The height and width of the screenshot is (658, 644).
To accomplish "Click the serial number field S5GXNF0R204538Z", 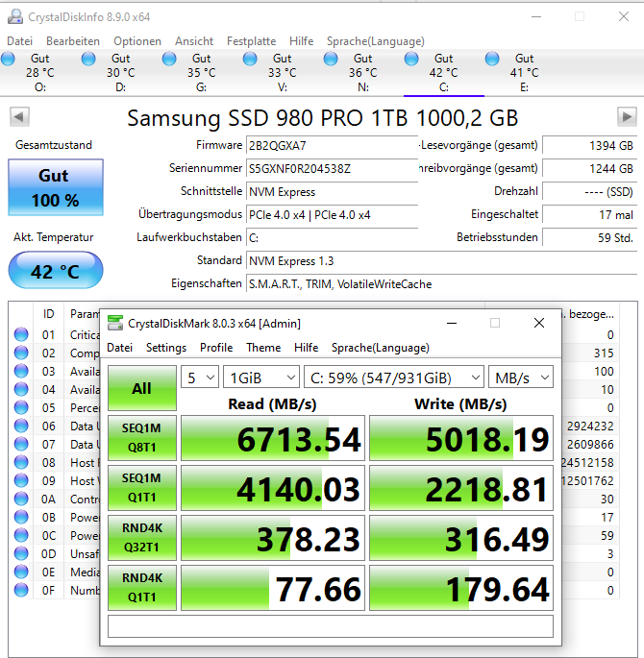I will point(332,168).
